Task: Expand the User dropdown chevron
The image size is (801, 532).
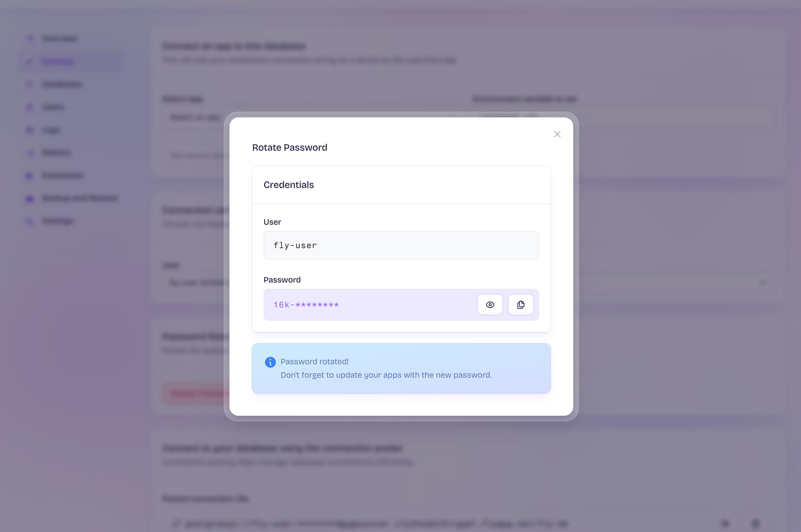Action: [763, 282]
